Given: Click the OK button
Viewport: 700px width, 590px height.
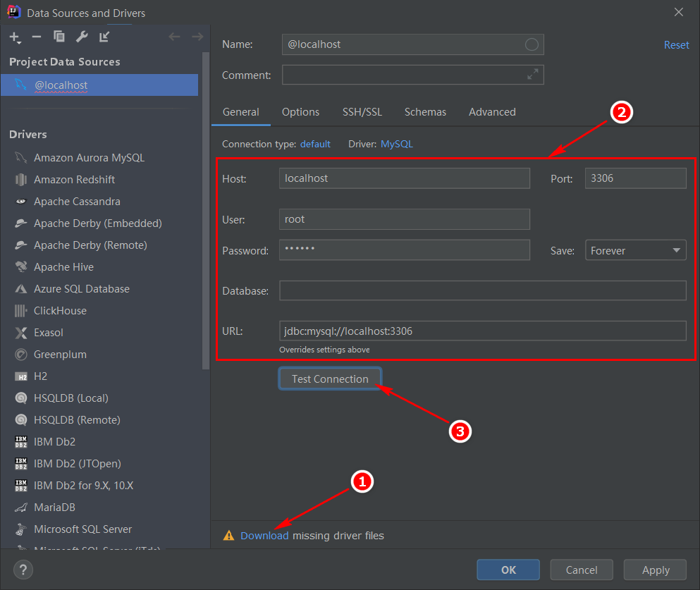Looking at the screenshot, I should [508, 570].
